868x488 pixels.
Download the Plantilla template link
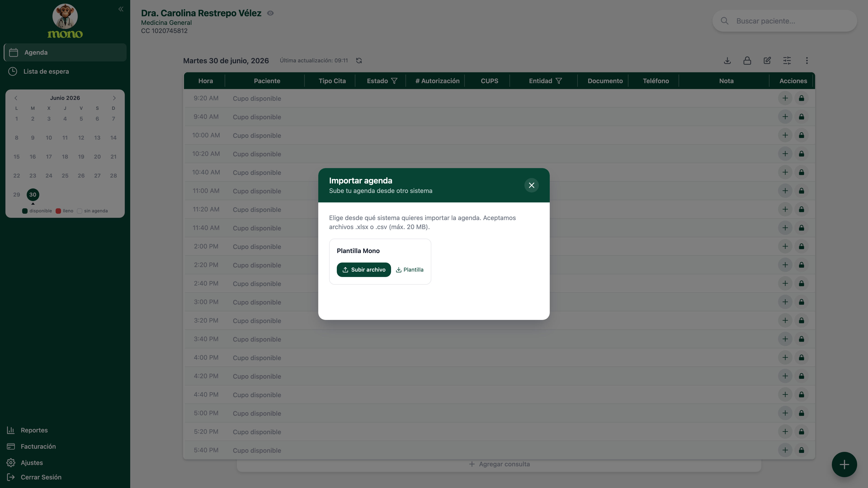(410, 270)
